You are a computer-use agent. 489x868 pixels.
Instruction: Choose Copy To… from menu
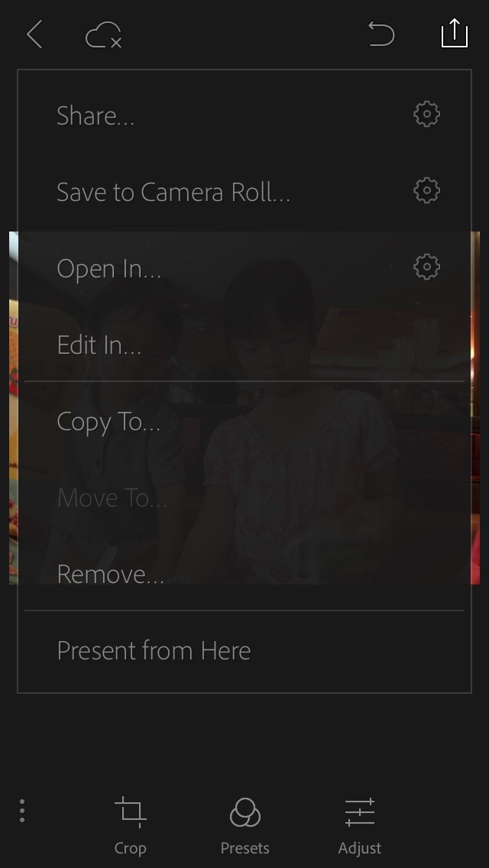108,422
